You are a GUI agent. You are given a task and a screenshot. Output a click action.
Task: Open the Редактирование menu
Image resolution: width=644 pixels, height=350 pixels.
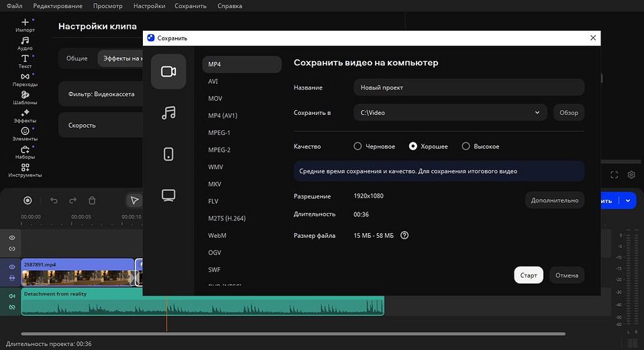(58, 6)
